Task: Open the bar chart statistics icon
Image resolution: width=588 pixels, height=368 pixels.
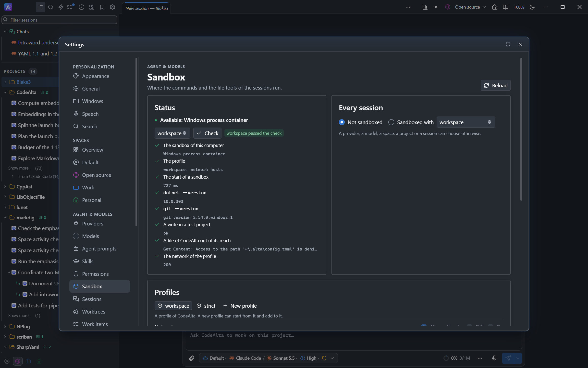Action: coord(425,7)
